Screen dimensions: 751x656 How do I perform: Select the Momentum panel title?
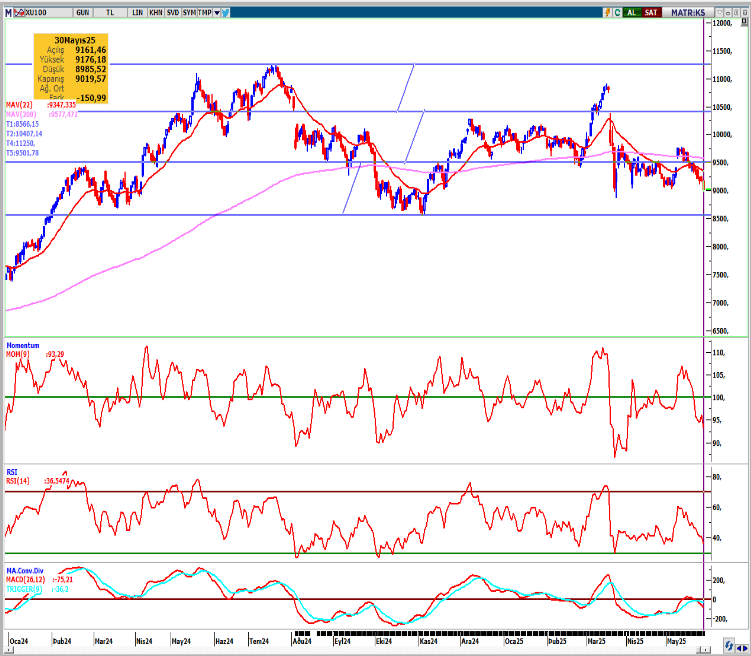click(x=23, y=345)
